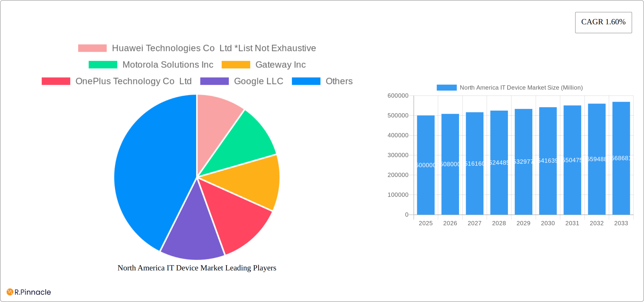The height and width of the screenshot is (302, 644).
Task: Click the OnePlus Technology red legend swatch
Action: coord(56,81)
